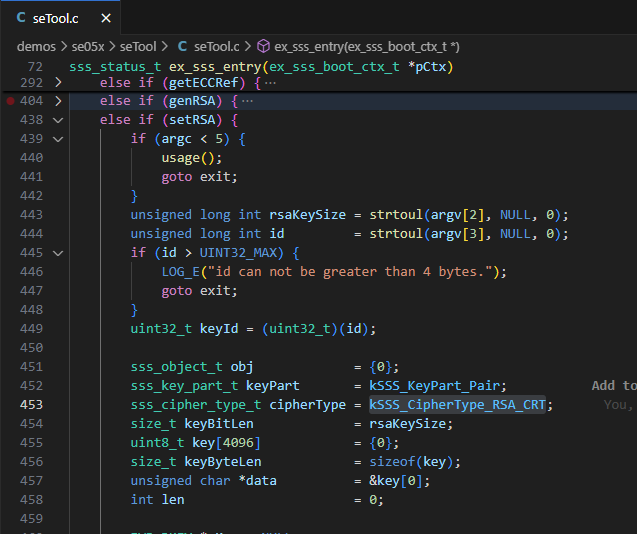Click the folded ellipsis after genRSA brace
637x534 pixels.
click(x=247, y=101)
